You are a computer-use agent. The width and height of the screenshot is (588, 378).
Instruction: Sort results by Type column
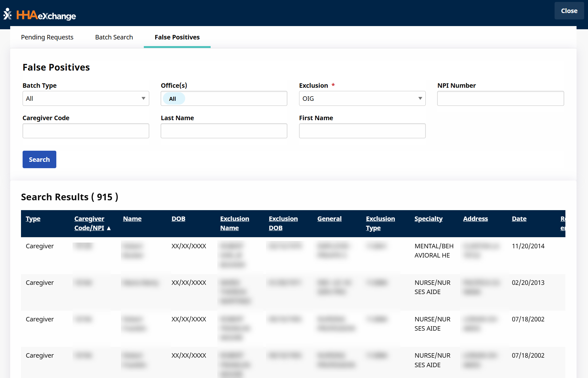33,219
